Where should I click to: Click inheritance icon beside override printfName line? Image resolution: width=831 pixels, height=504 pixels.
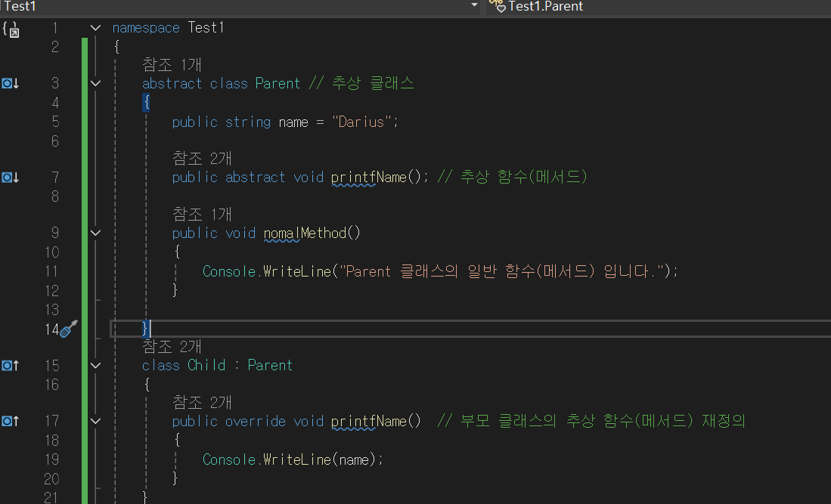click(x=10, y=421)
